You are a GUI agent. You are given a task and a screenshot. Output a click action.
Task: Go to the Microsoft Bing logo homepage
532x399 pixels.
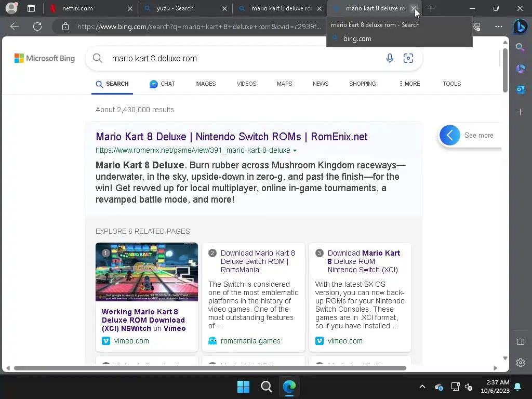click(x=45, y=58)
